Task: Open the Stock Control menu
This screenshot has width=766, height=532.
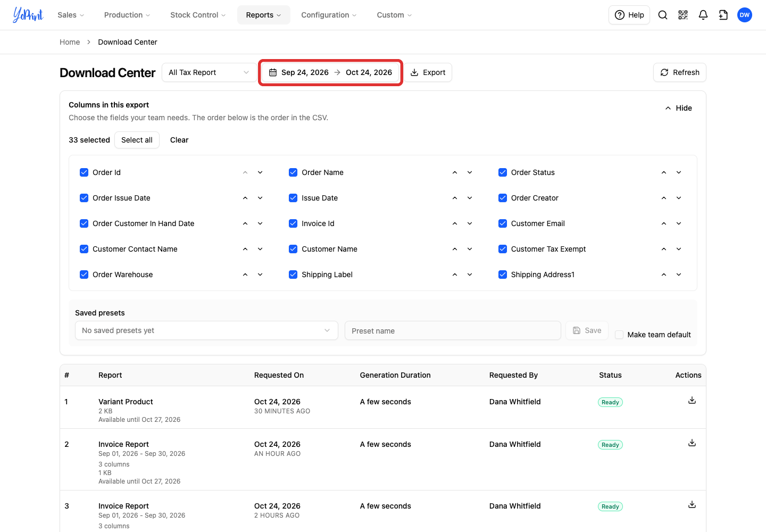Action: tap(198, 15)
